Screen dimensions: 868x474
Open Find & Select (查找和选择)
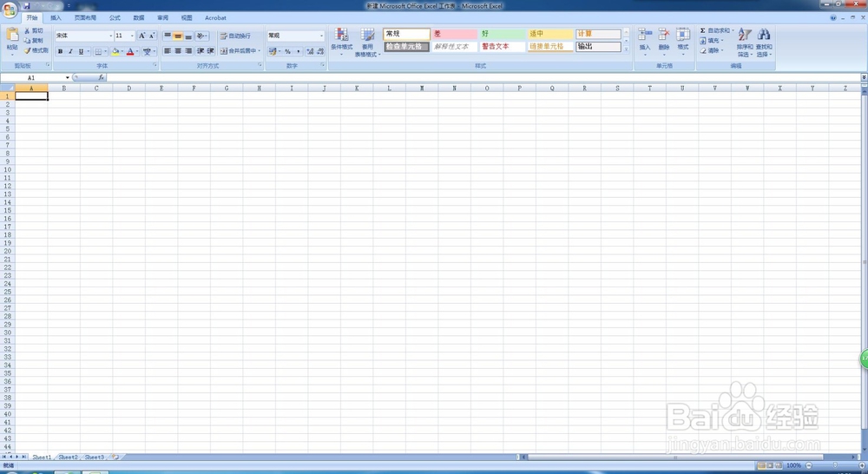tap(764, 42)
